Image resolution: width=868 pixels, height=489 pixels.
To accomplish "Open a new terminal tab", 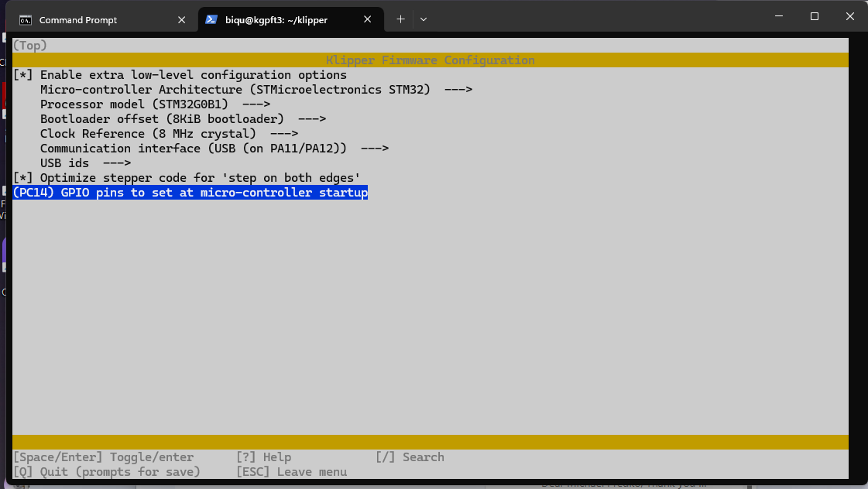I will tap(401, 19).
